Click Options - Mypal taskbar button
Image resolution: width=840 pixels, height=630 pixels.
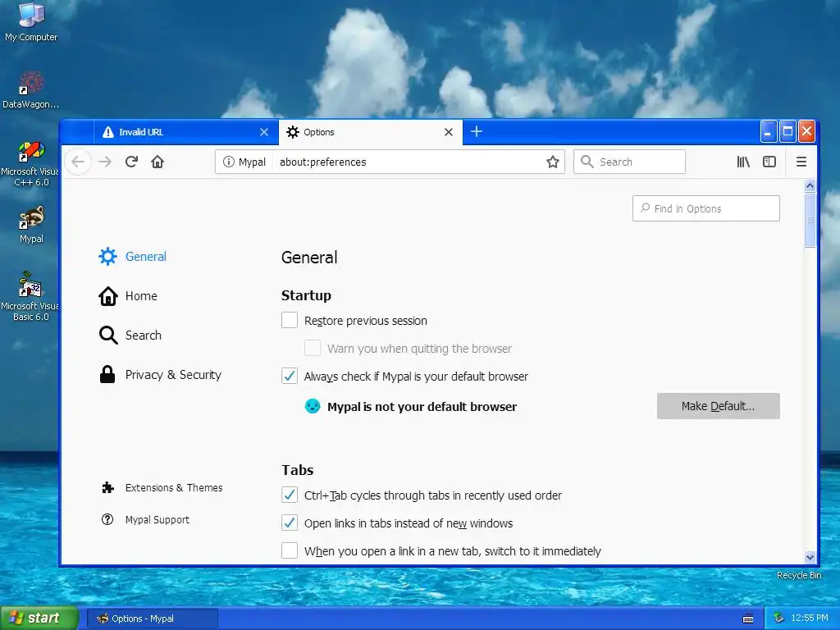tap(152, 619)
